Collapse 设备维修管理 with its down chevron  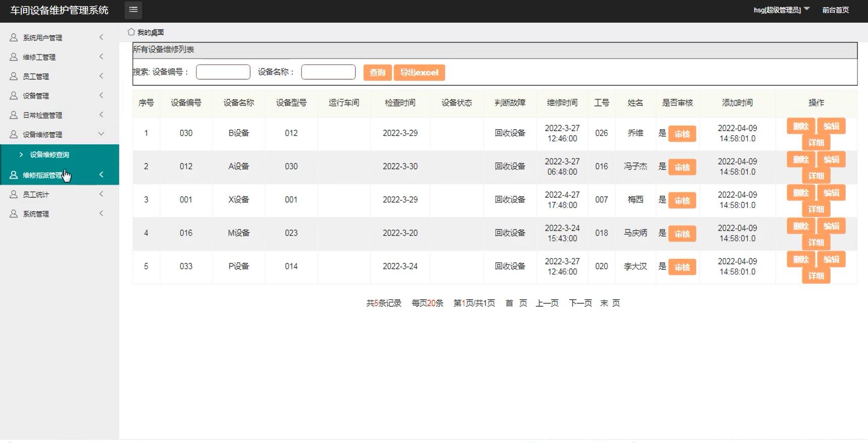point(101,134)
